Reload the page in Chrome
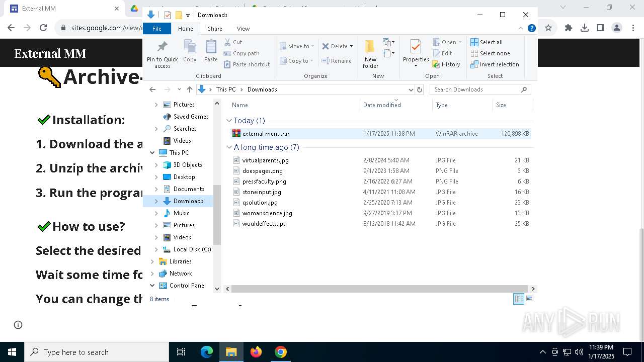Screen dimensions: 644x362 [x=43, y=28]
